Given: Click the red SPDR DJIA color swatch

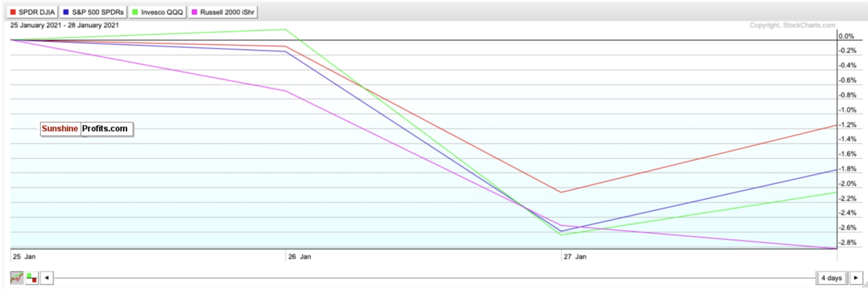Looking at the screenshot, I should click(x=13, y=12).
